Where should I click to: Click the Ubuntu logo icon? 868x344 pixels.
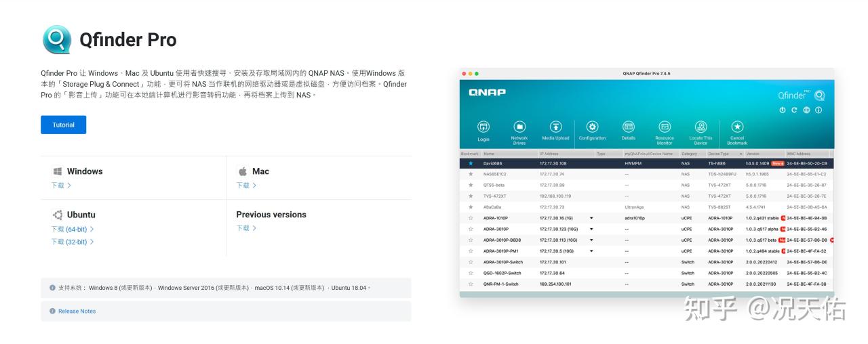(x=58, y=215)
